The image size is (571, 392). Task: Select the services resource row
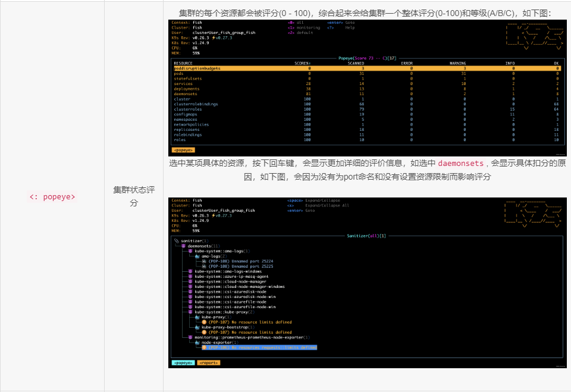tap(367, 84)
